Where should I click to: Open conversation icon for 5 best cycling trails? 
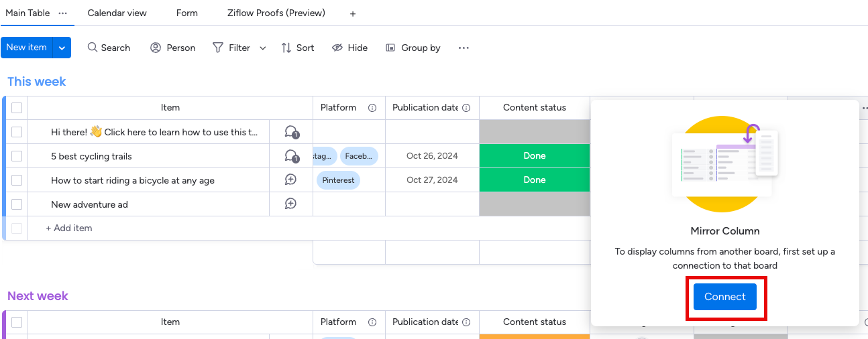[290, 156]
